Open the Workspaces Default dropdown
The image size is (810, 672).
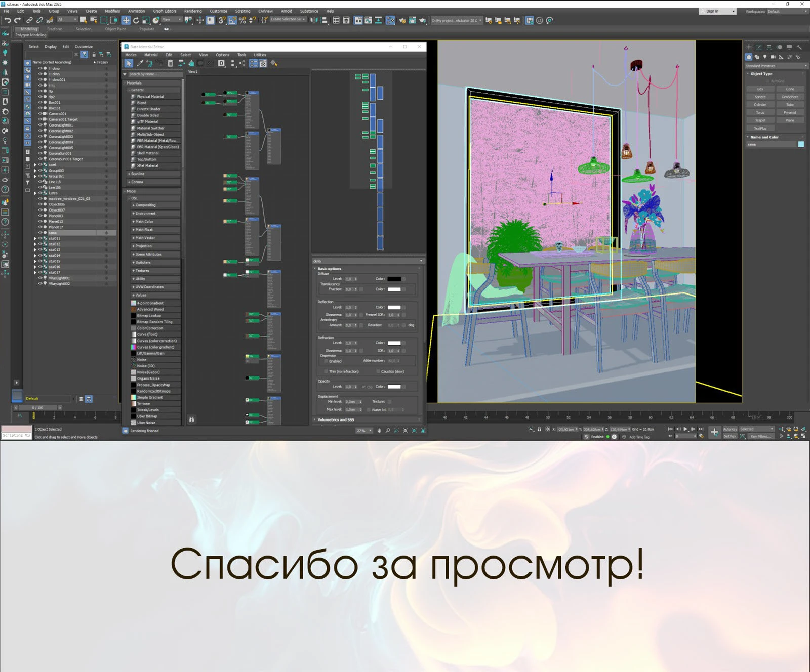click(787, 11)
